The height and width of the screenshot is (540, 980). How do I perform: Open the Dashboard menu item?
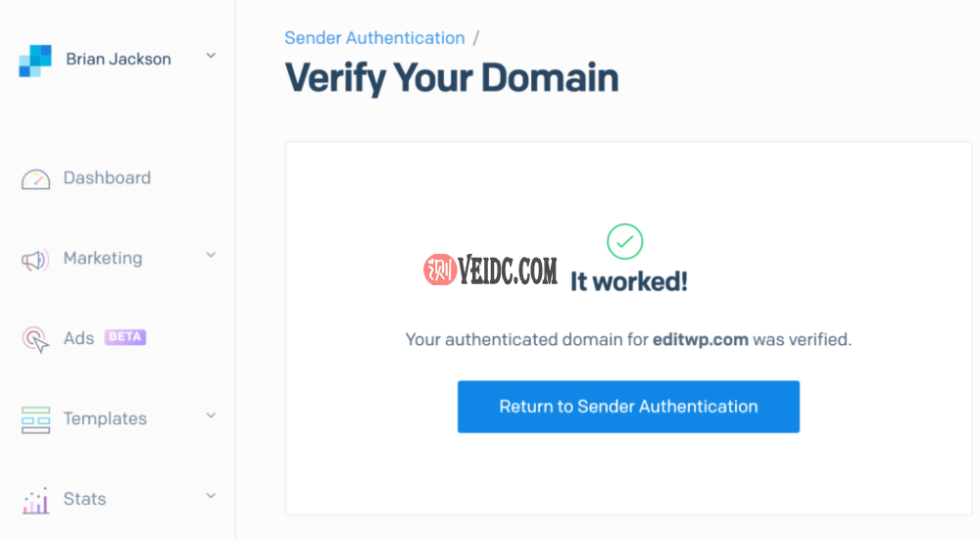tap(107, 178)
